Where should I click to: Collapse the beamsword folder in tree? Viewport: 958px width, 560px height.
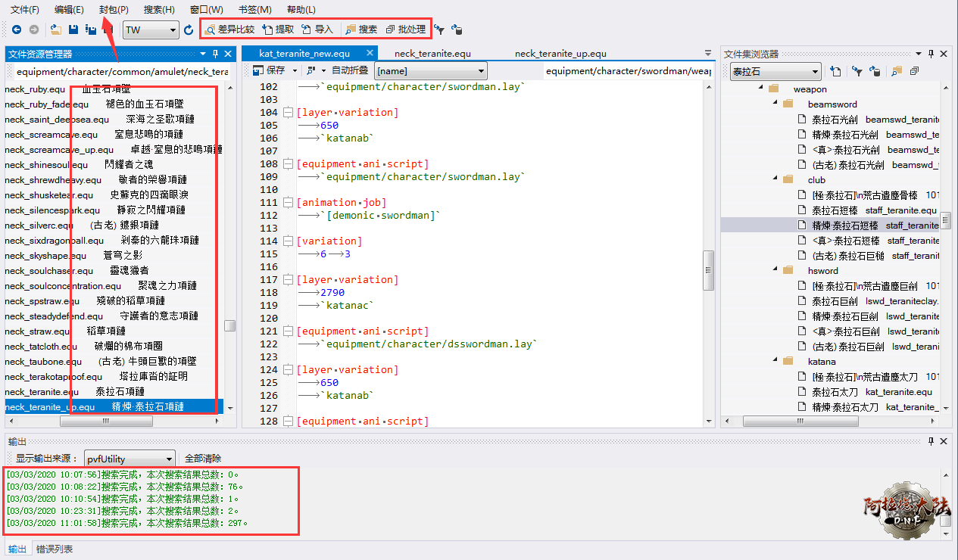coord(776,104)
